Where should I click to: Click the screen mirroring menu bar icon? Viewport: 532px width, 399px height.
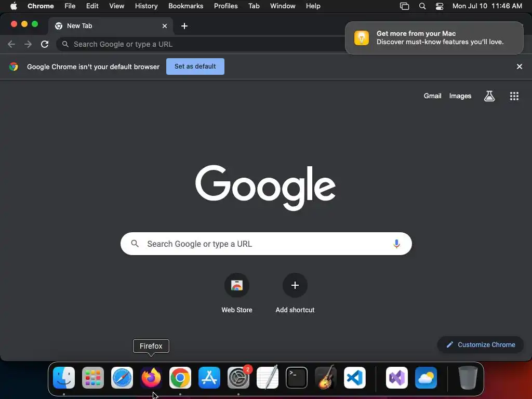click(404, 6)
